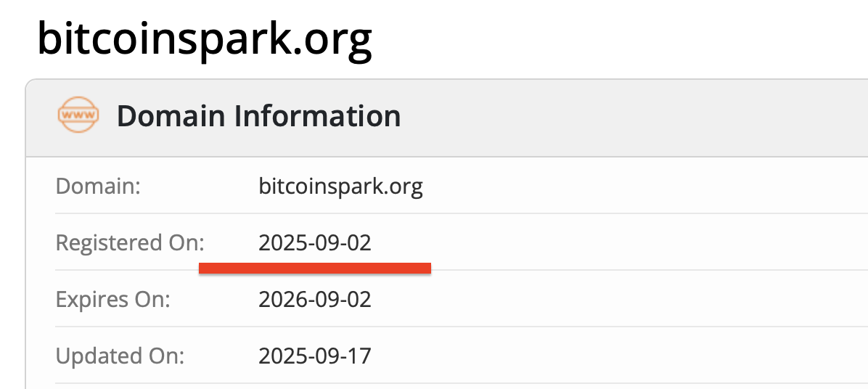This screenshot has height=389, width=868.
Task: Click the "Expires On:" label
Action: (x=112, y=299)
